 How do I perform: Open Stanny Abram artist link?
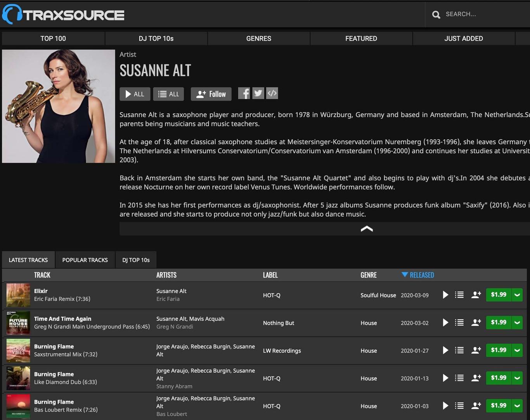[x=174, y=386]
